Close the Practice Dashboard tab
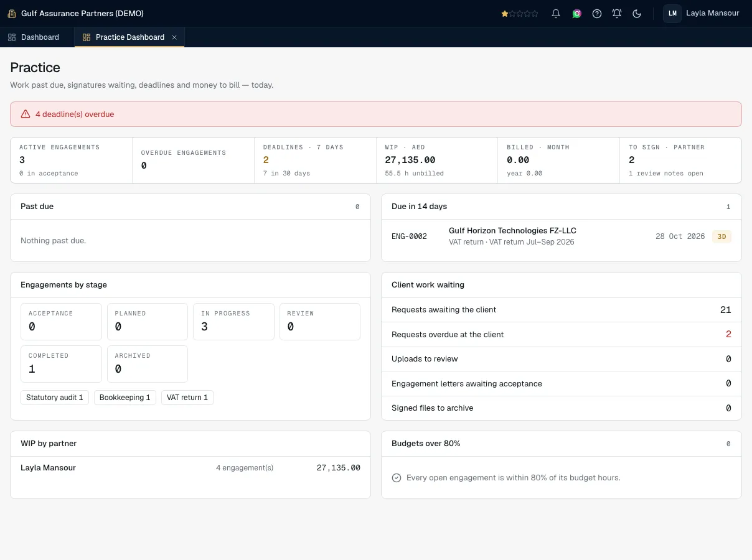The height and width of the screenshot is (560, 752). tap(174, 37)
